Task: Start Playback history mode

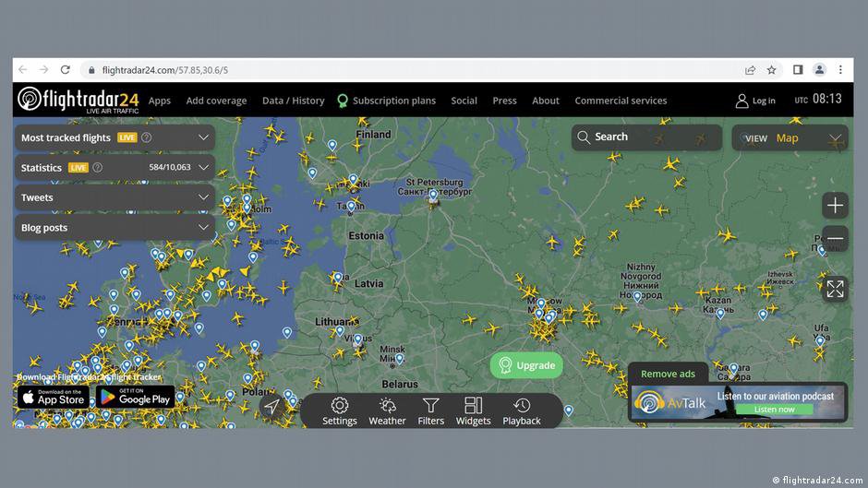Action: click(x=522, y=411)
